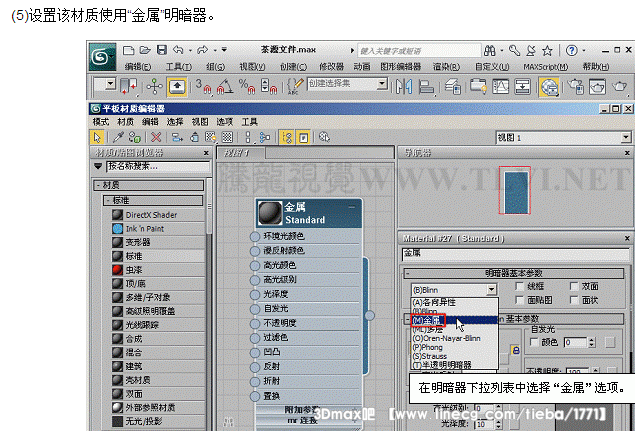Toggle the show background in preview icon
This screenshot has width=635, height=431.
click(x=228, y=137)
